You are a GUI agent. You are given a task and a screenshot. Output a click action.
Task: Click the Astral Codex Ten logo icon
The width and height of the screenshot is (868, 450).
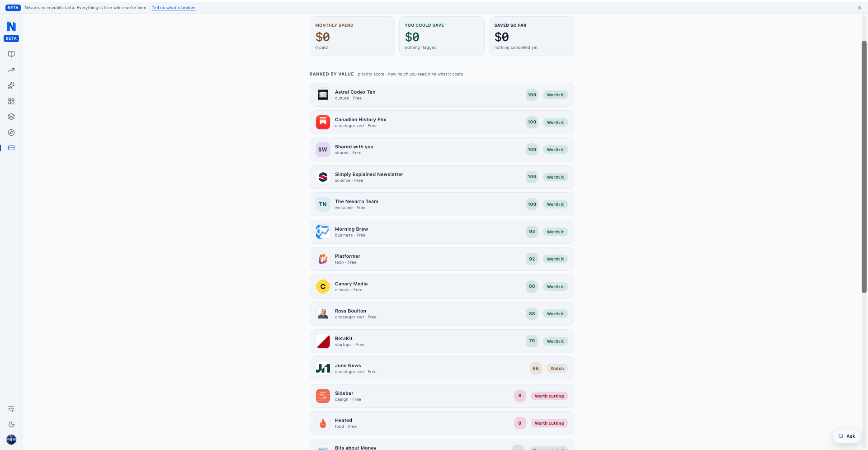(x=323, y=95)
